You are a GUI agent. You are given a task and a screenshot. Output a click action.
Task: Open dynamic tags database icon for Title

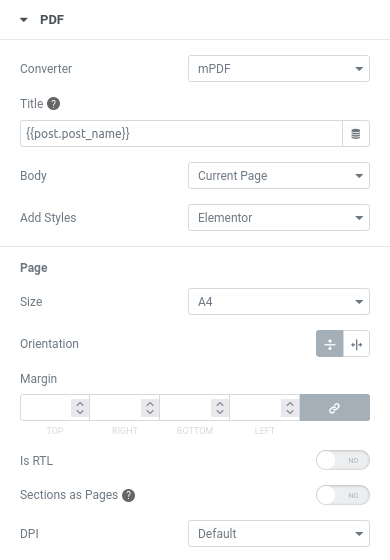tap(356, 134)
